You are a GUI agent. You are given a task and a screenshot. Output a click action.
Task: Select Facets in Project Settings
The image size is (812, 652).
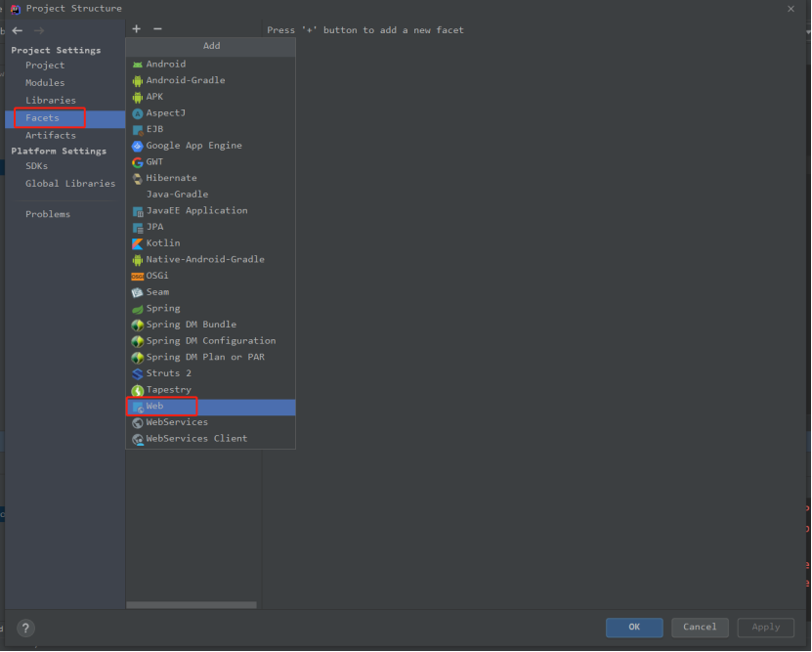[x=64, y=118]
